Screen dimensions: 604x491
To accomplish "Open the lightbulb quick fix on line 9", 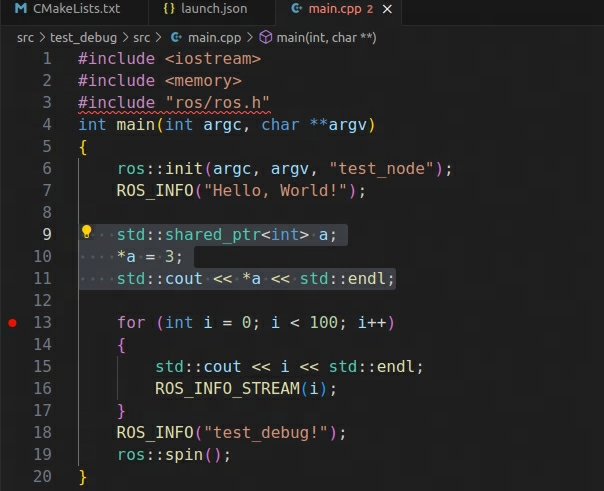I will click(86, 232).
